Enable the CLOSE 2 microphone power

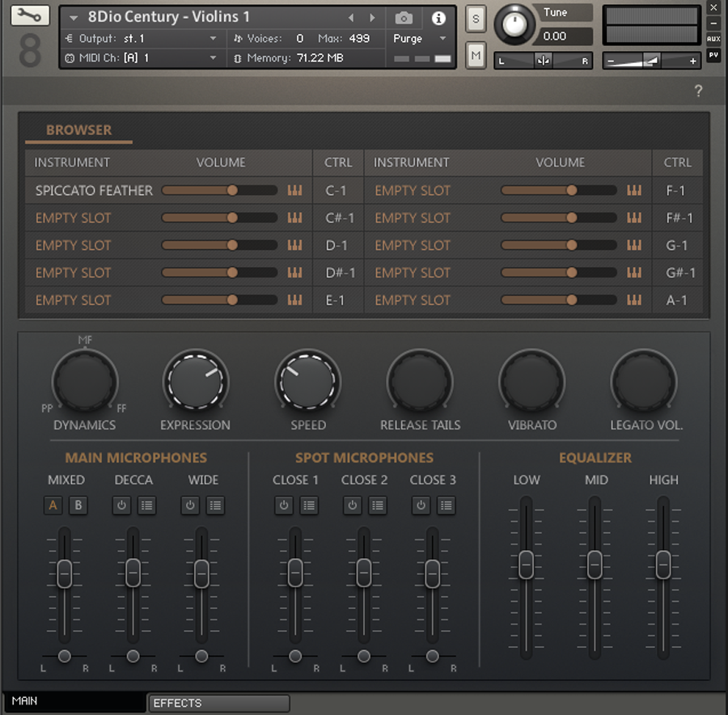pos(353,506)
